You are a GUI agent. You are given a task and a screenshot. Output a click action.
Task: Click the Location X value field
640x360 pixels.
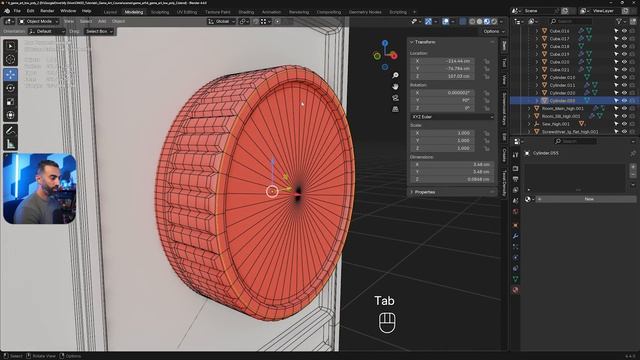point(442,61)
